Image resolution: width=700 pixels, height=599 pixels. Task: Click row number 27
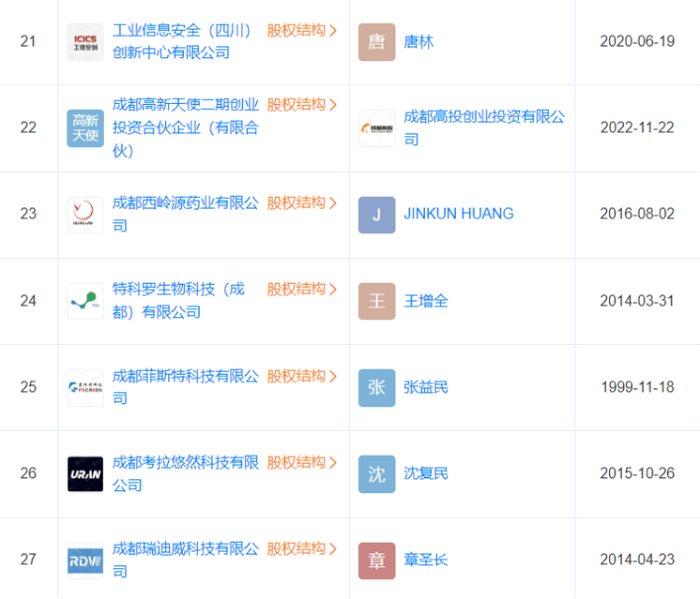[x=28, y=559]
